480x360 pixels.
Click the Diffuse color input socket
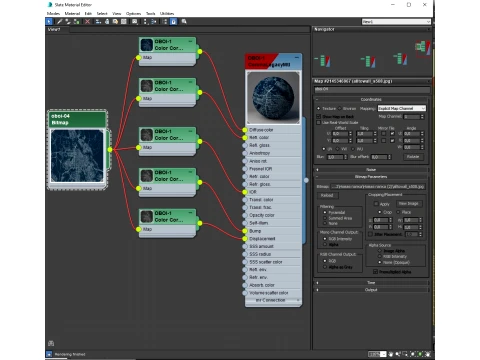[x=245, y=130]
